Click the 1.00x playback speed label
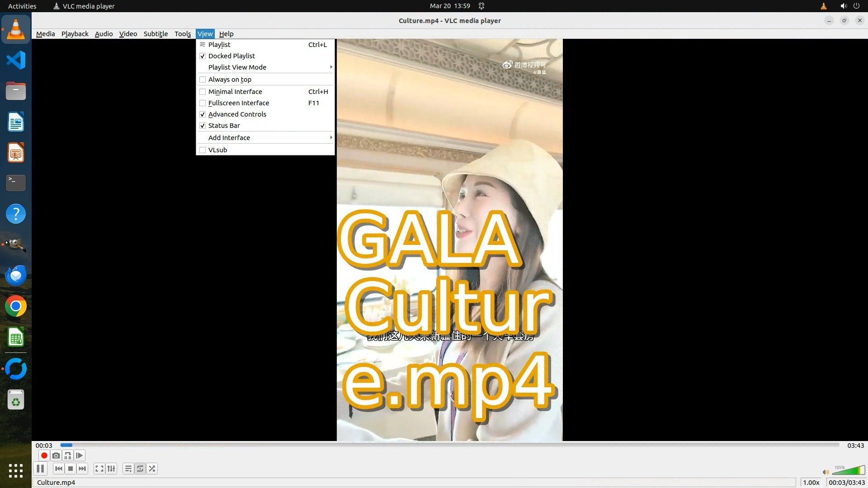Viewport: 868px width, 488px height. 811,483
